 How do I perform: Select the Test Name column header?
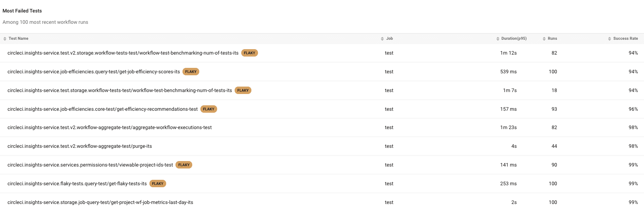[18, 39]
